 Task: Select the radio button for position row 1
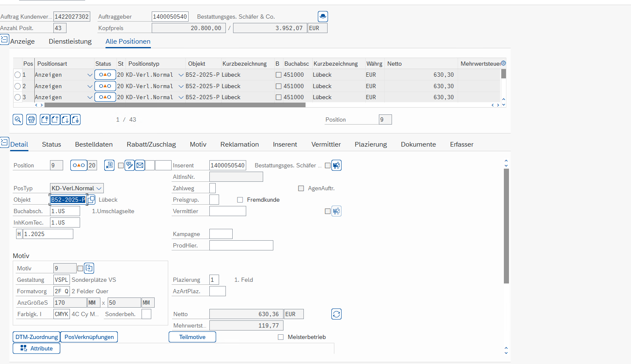pyautogui.click(x=17, y=75)
